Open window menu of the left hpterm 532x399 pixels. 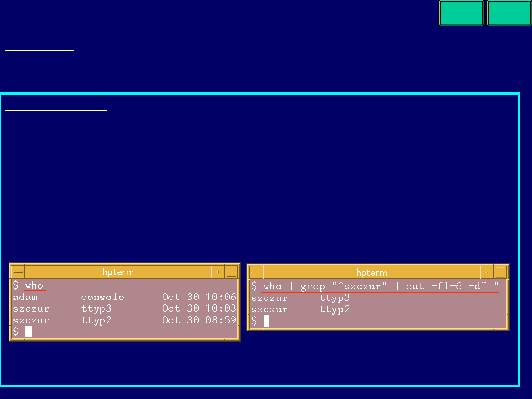(18, 272)
